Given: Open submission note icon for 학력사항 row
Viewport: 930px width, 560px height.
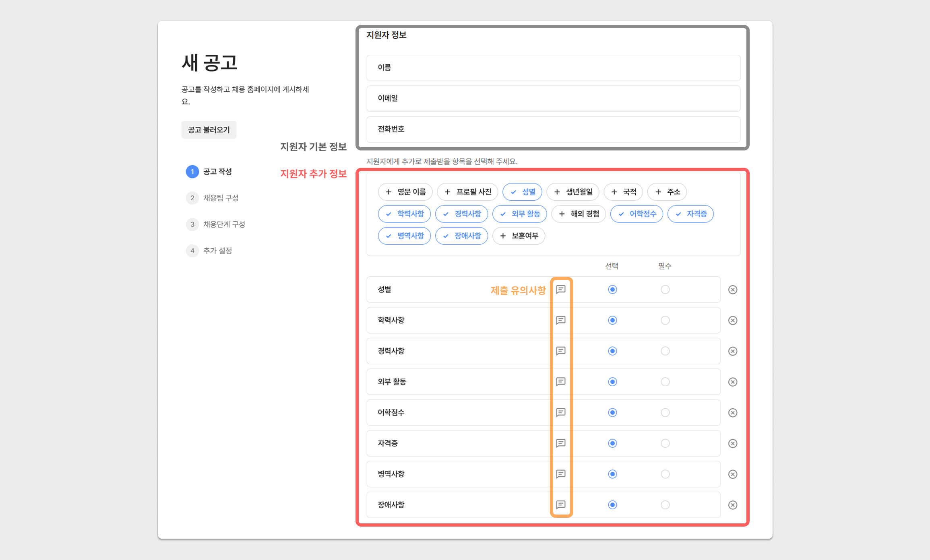Looking at the screenshot, I should (561, 320).
